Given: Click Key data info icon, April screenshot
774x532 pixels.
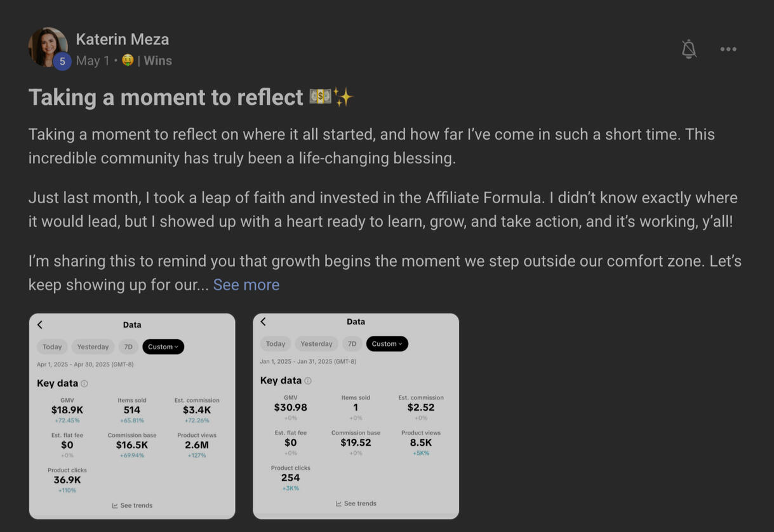Looking at the screenshot, I should (84, 383).
